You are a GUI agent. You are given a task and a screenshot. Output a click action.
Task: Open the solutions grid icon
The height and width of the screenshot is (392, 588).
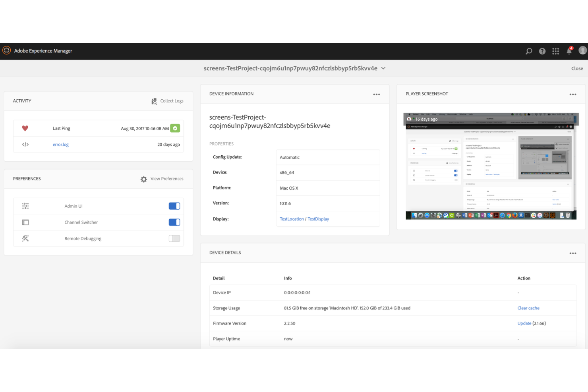(x=555, y=51)
